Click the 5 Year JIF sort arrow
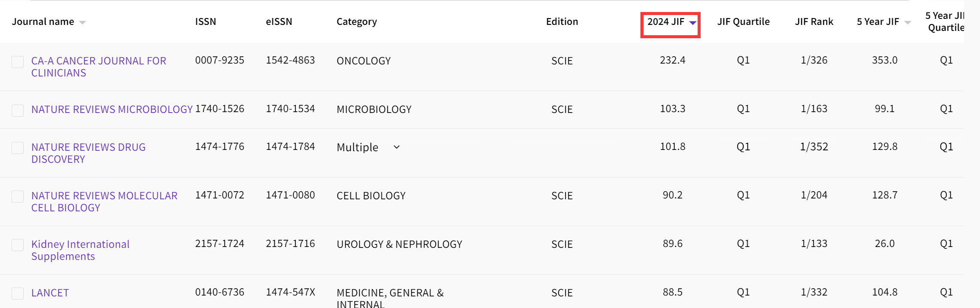The image size is (980, 308). pyautogui.click(x=907, y=22)
